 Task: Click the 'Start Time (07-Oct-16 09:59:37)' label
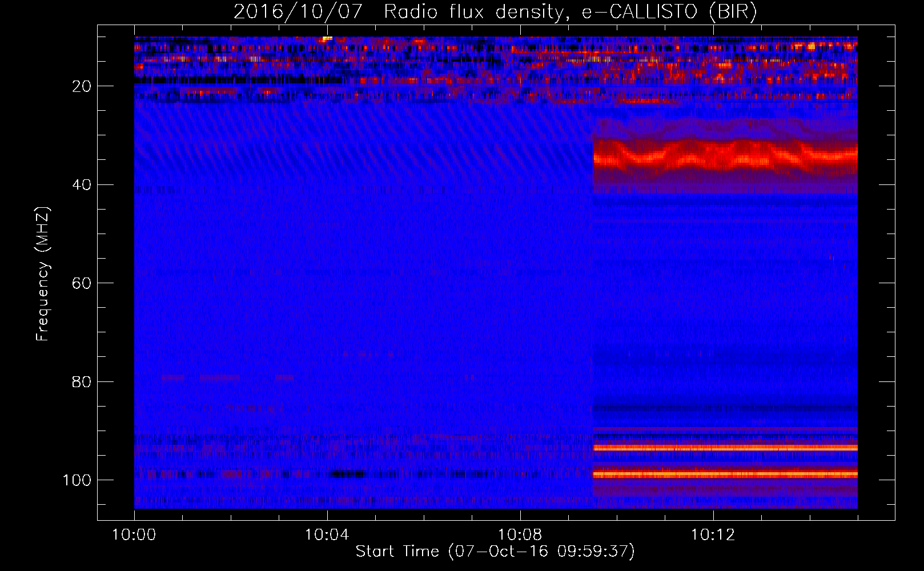coord(495,552)
